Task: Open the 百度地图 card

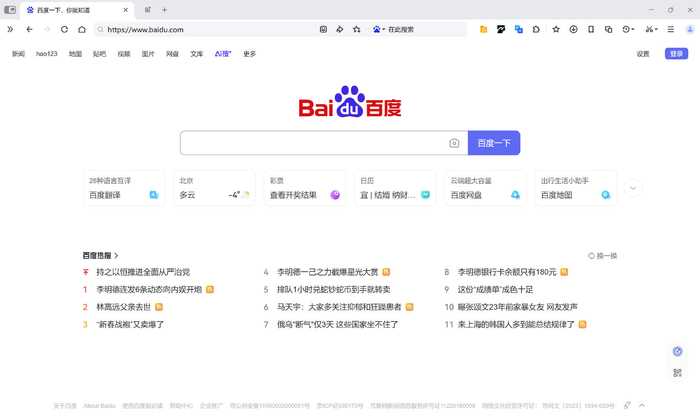Action: (576, 188)
